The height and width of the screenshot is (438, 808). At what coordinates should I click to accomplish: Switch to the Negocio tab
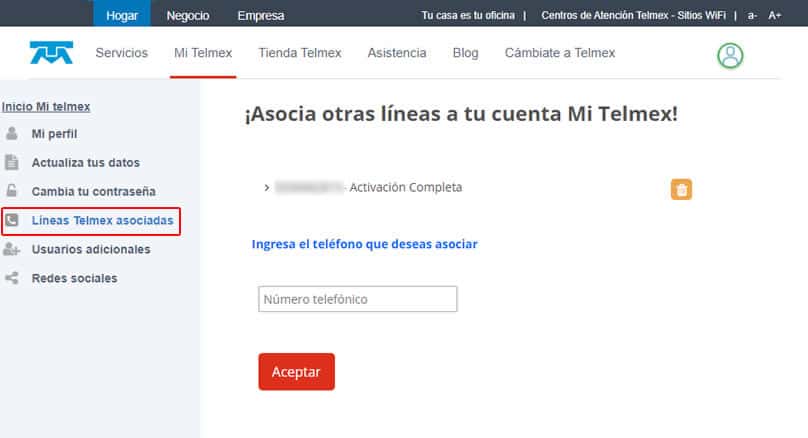tap(188, 15)
